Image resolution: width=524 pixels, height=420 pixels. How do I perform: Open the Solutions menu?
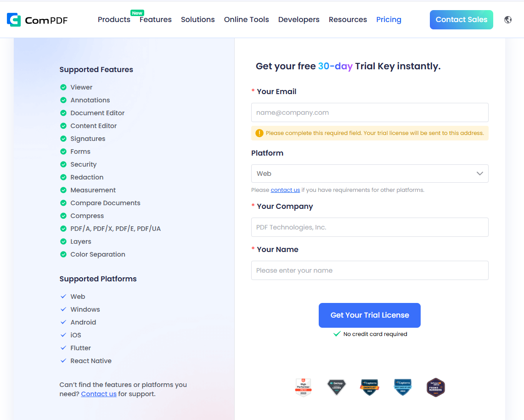[x=198, y=20]
